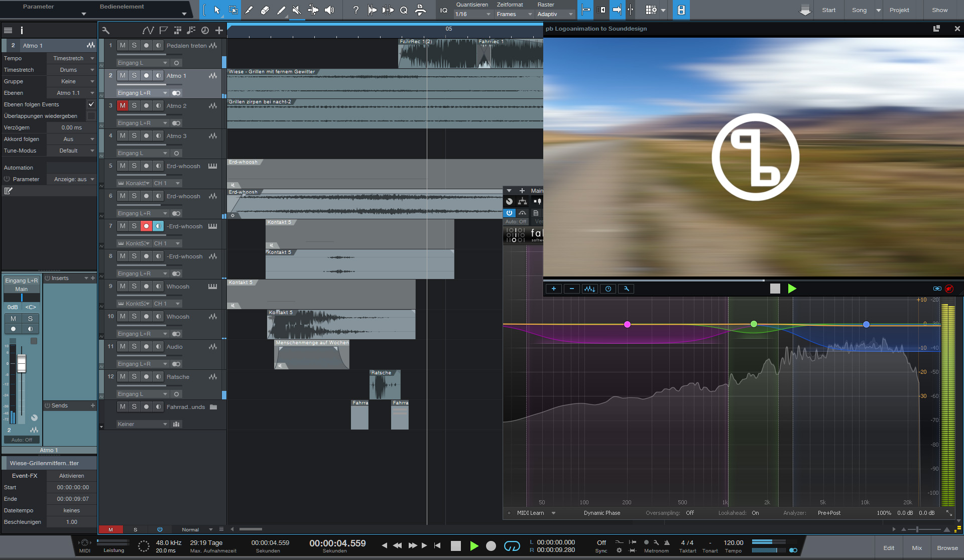The image size is (964, 560).
Task: Select the Split tool
Action: 249,10
